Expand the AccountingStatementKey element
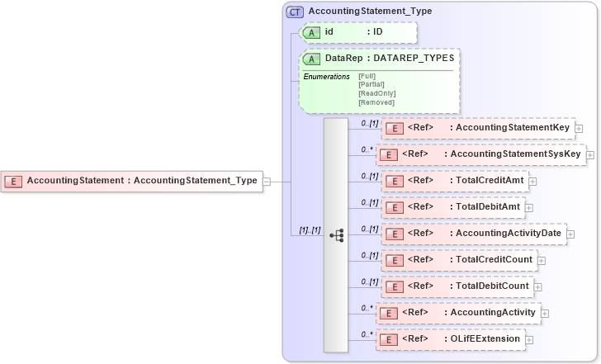Image resolution: width=601 pixels, height=364 pixels. 580,129
